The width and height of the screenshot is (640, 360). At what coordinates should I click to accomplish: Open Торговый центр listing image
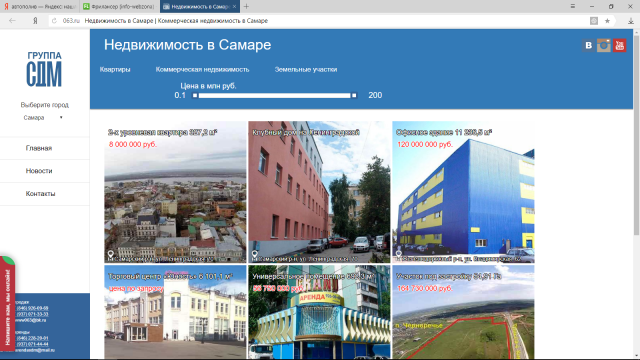(x=175, y=312)
